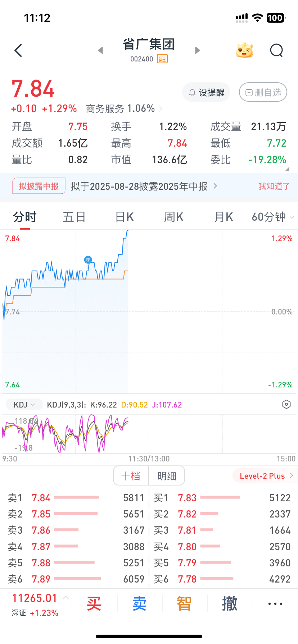Switch to 明细 trade details tab
Screen dimensions: 298x644
[x=167, y=476]
